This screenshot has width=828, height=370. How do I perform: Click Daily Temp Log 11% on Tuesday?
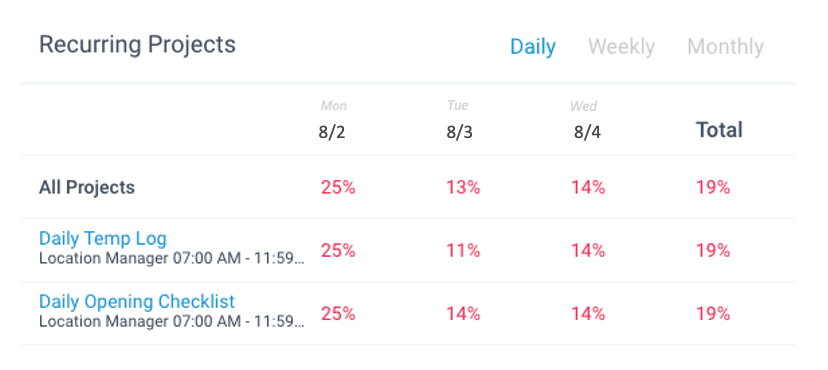pyautogui.click(x=463, y=250)
